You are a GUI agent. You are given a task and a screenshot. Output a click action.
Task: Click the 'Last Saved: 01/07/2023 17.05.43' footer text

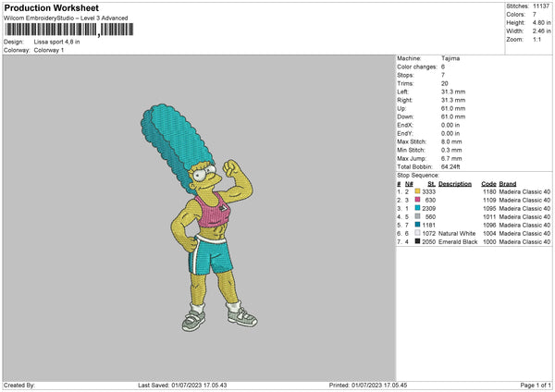click(182, 386)
